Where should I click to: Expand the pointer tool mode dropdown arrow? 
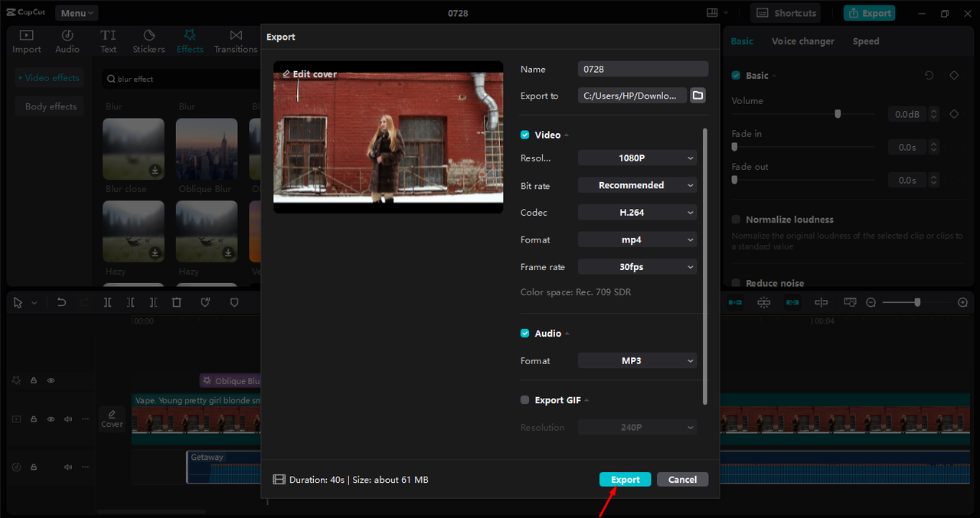click(x=34, y=303)
